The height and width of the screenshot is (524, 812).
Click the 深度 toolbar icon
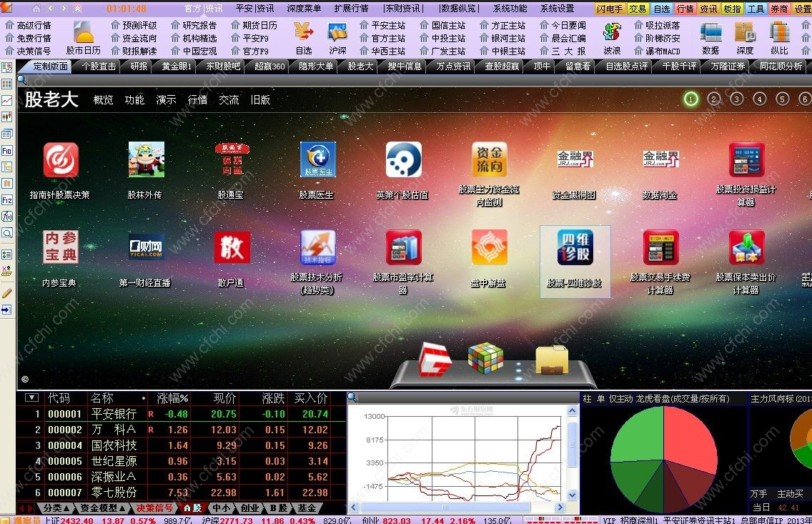pyautogui.click(x=746, y=39)
